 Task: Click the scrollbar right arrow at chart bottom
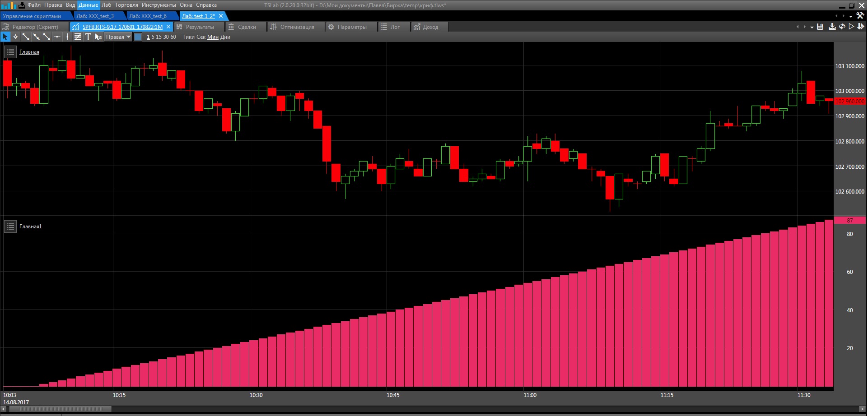point(862,409)
